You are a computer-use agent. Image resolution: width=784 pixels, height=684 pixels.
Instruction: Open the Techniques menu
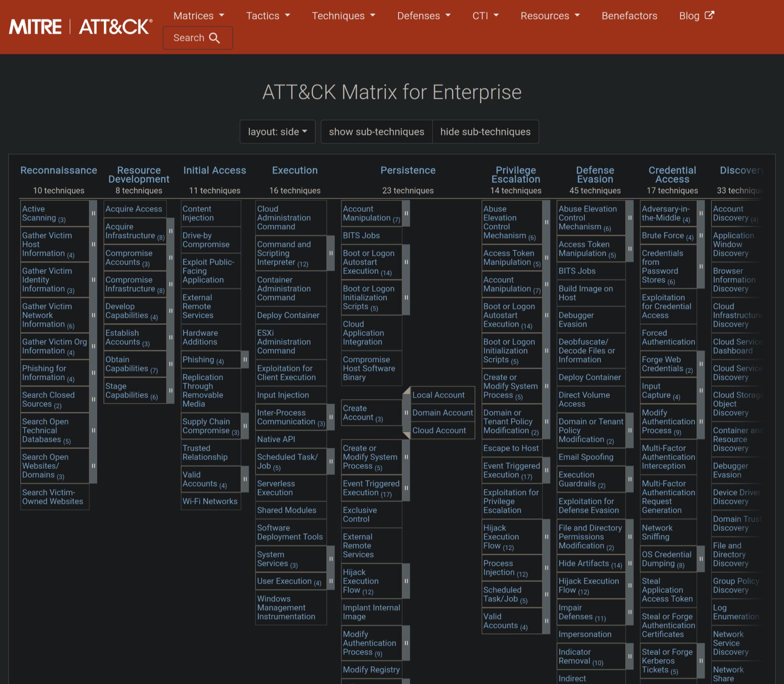(x=343, y=16)
